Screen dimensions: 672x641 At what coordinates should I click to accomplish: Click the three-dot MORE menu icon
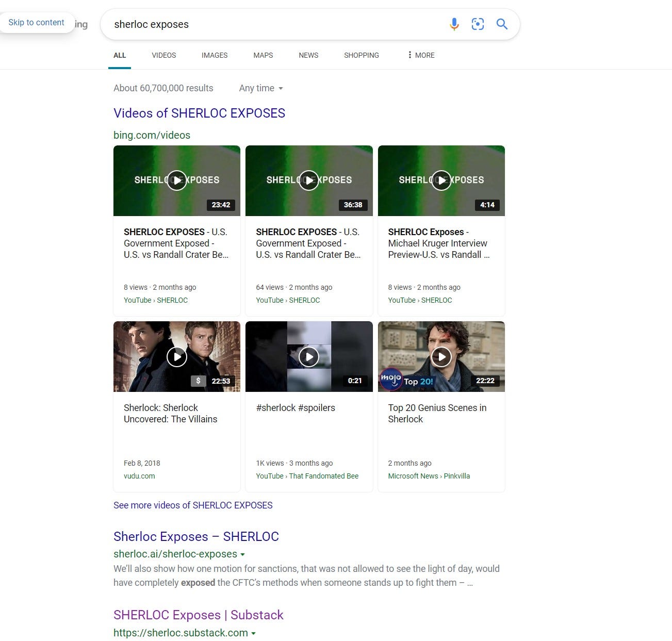click(x=409, y=55)
